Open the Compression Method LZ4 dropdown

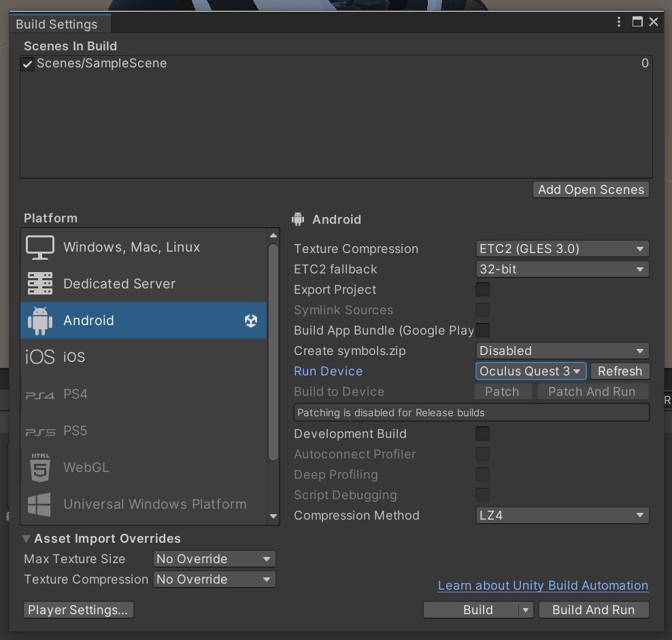click(x=562, y=516)
